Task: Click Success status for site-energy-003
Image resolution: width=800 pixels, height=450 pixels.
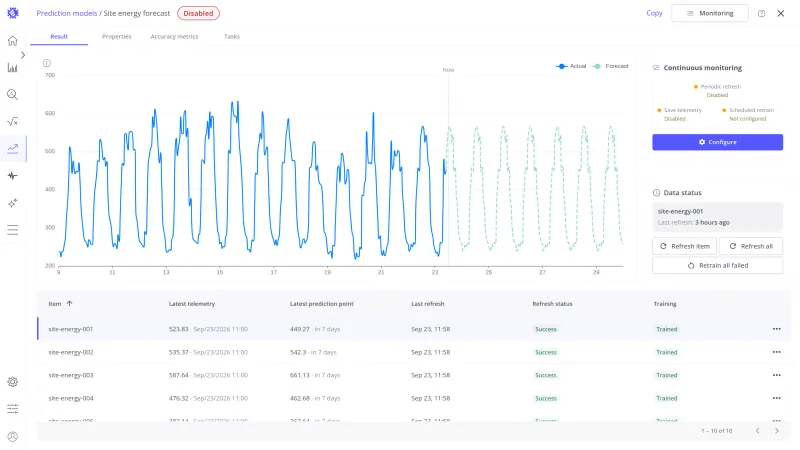Action: (545, 375)
